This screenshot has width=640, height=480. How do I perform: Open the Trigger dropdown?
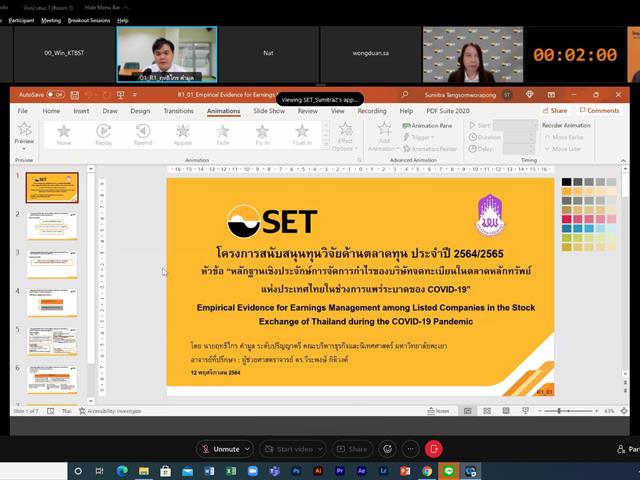pyautogui.click(x=418, y=137)
